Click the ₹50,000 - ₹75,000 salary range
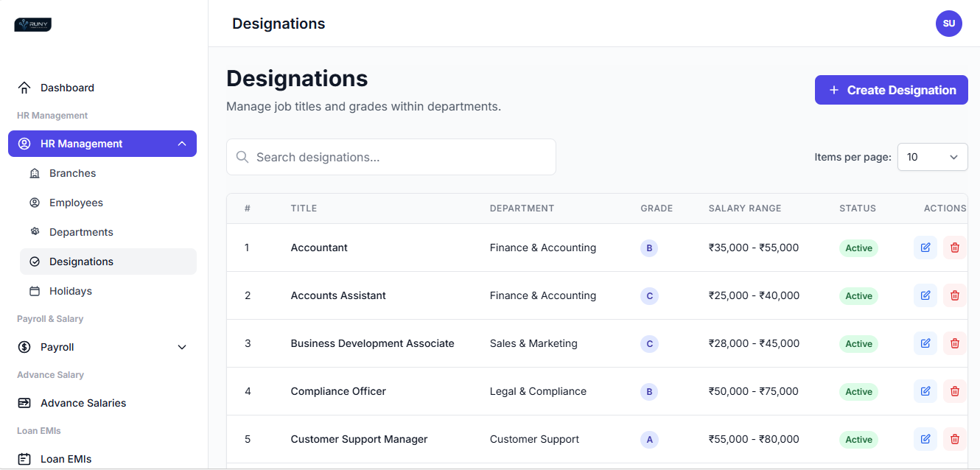The image size is (980, 470). pos(754,391)
